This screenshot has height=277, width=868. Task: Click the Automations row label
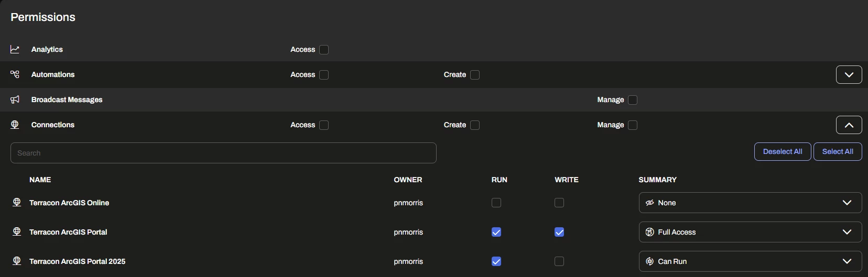[x=53, y=74]
